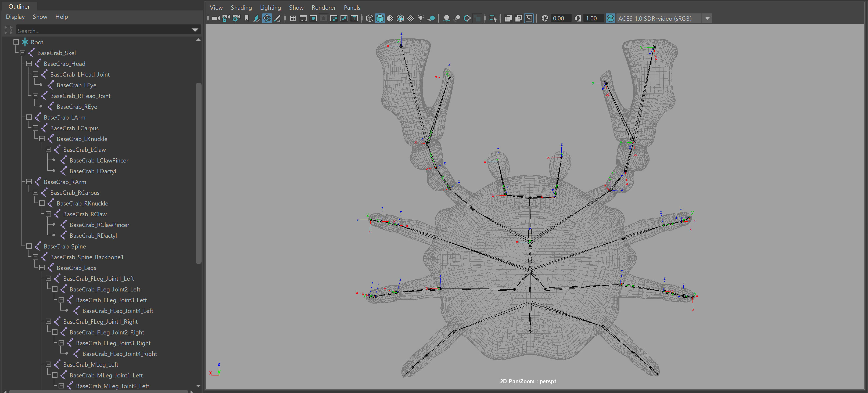Click the gamma value field showing 1.00

click(591, 19)
